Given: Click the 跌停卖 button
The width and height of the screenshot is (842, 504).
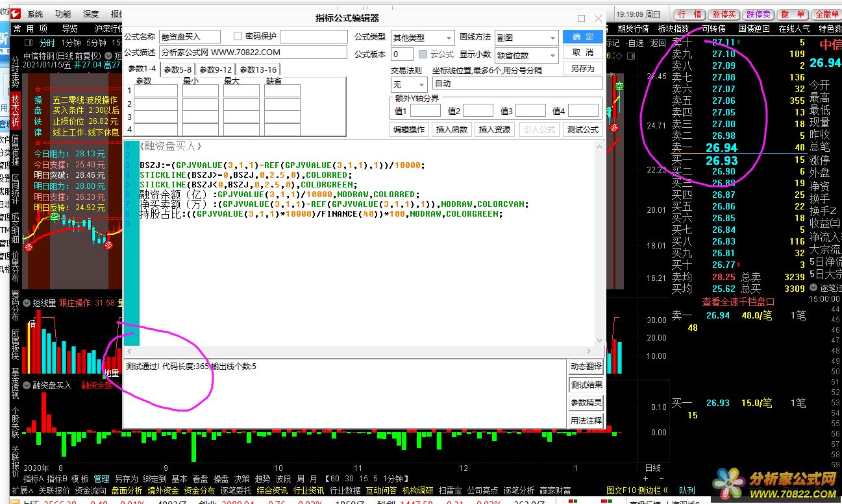Looking at the screenshot, I should (758, 14).
